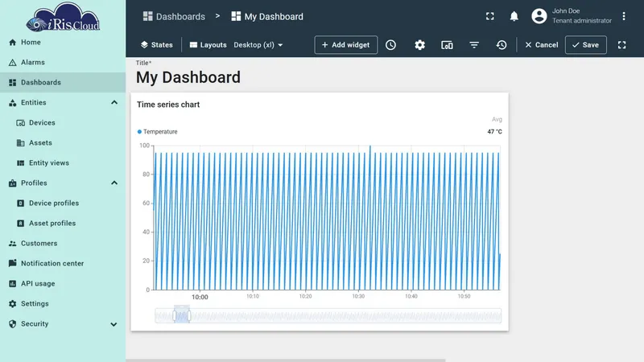
Task: Click Add widget button
Action: point(346,45)
